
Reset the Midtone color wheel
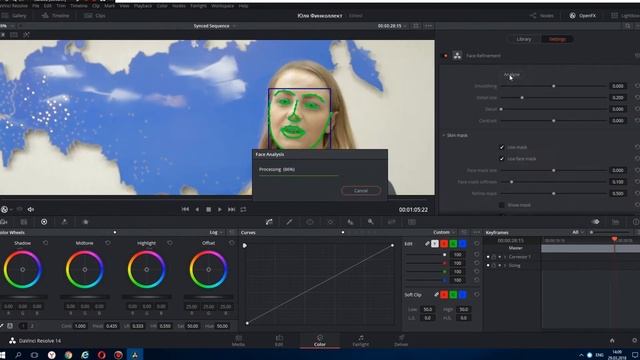[x=108, y=243]
